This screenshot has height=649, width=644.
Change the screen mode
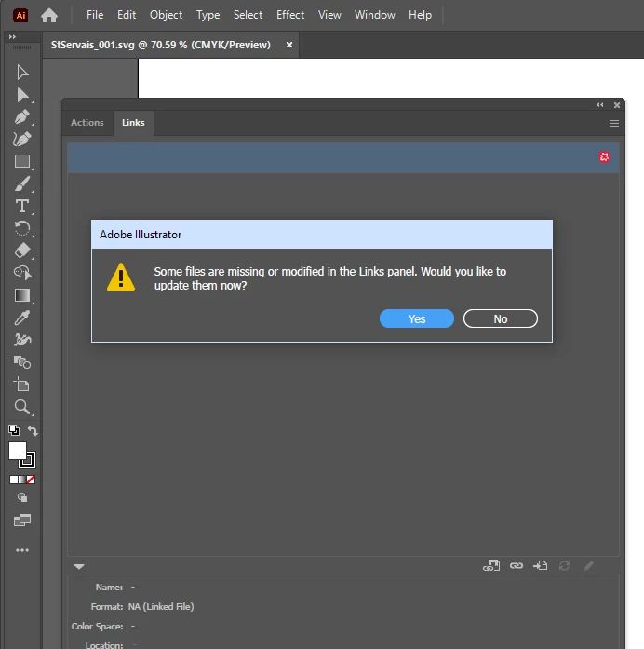[x=22, y=520]
